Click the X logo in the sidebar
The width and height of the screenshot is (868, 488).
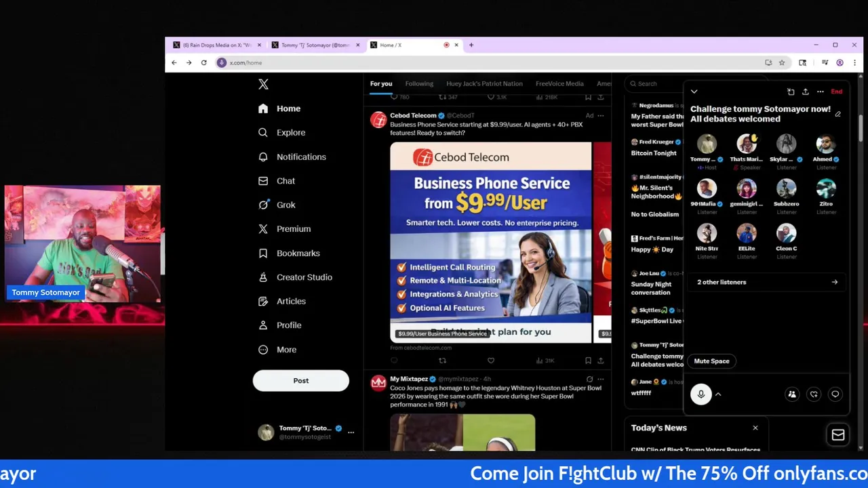[x=263, y=84]
